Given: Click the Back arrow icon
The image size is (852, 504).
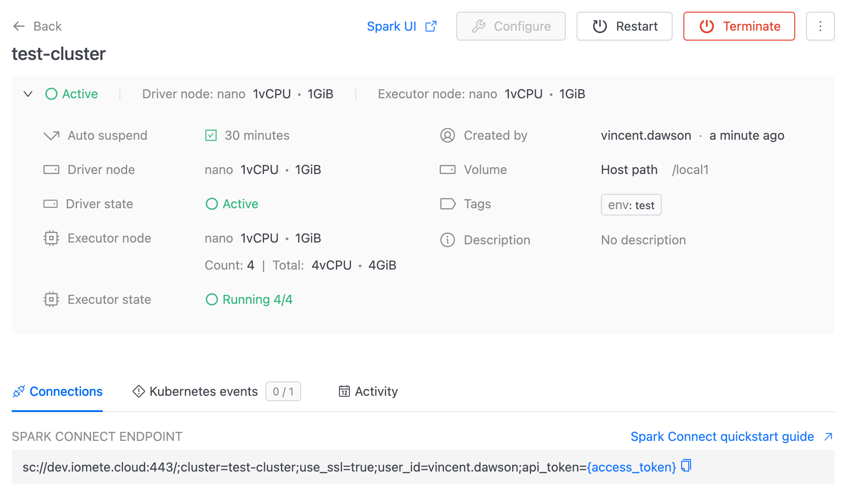Looking at the screenshot, I should click(19, 26).
